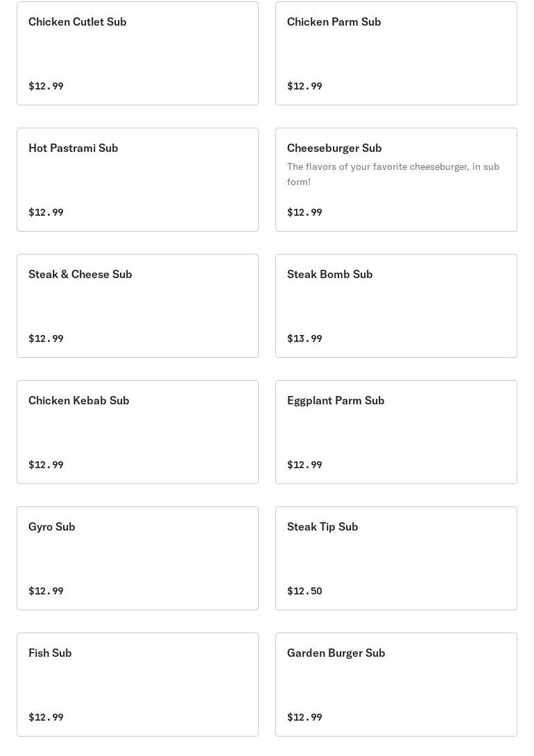Click the Cheeseburger Sub description text

click(393, 174)
